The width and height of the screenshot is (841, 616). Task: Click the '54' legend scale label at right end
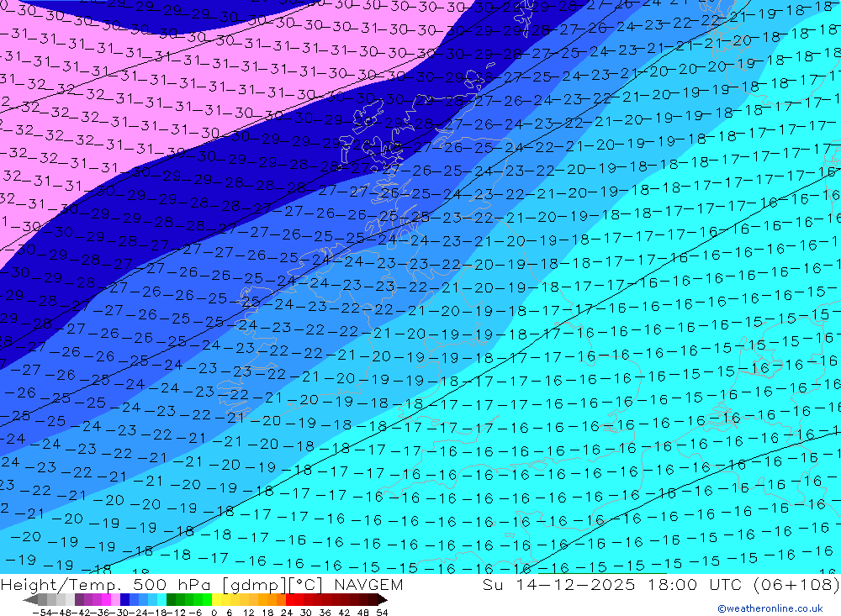click(382, 613)
